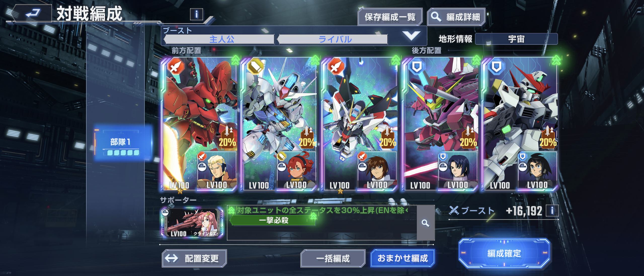Open the 保存編成一覧 list
The width and height of the screenshot is (644, 276).
[x=390, y=17]
